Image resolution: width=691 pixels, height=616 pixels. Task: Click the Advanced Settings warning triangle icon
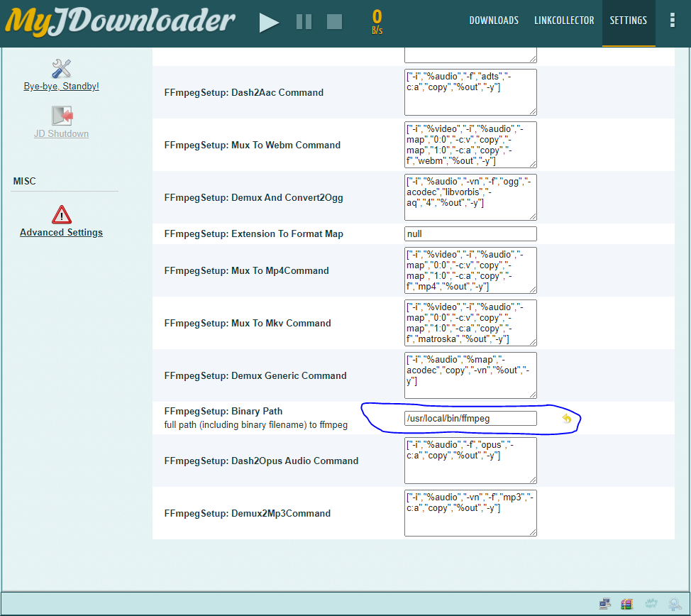click(61, 215)
